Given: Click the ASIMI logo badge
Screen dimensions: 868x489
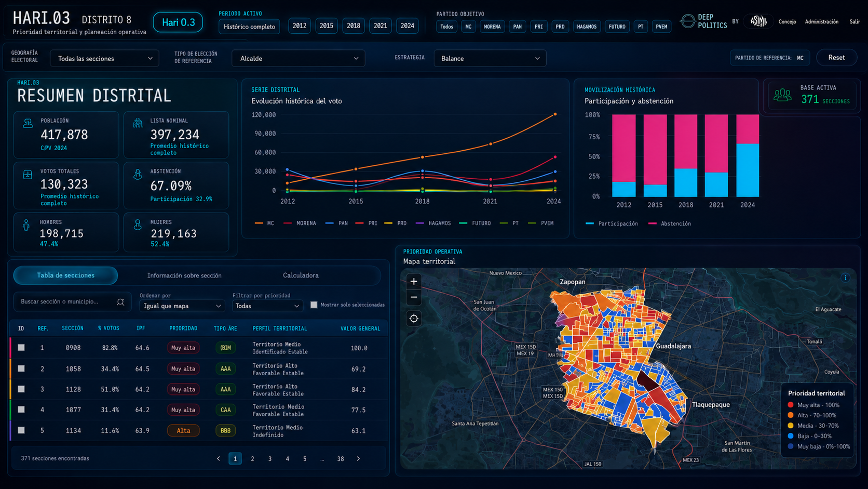Looking at the screenshot, I should (x=758, y=21).
